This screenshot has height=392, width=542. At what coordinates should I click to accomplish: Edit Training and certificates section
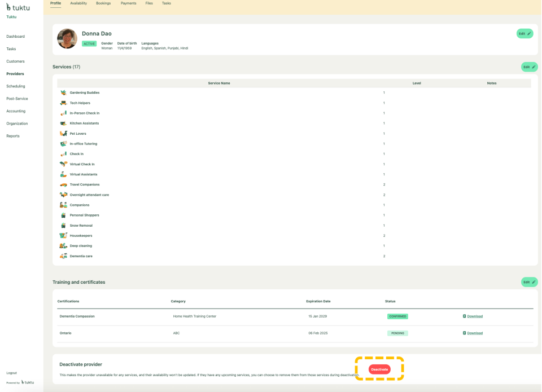pos(529,282)
